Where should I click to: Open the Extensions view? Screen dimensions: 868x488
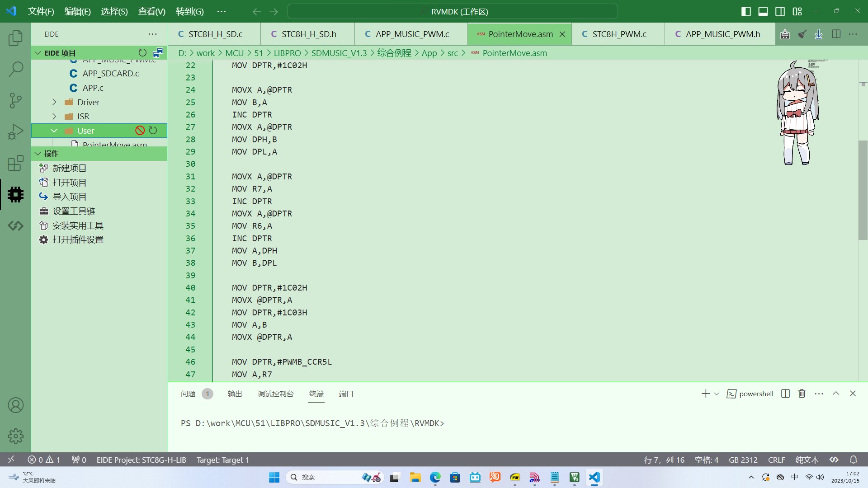pos(15,163)
